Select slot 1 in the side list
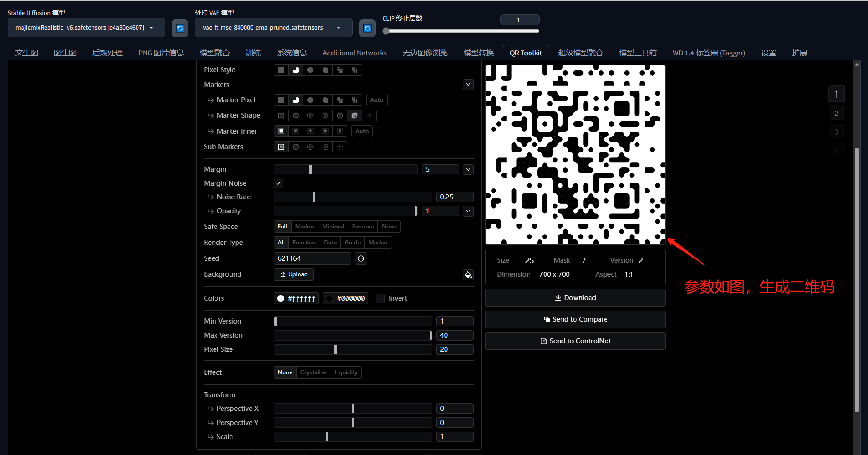Image resolution: width=868 pixels, height=455 pixels. click(836, 94)
